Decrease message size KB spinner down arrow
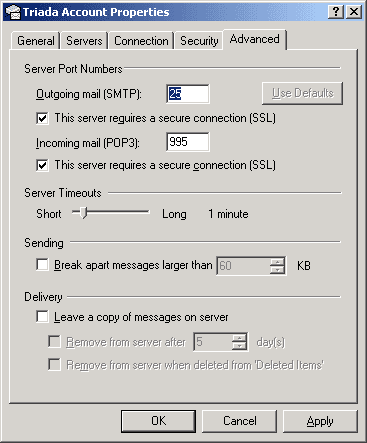367x443 pixels. coord(277,270)
